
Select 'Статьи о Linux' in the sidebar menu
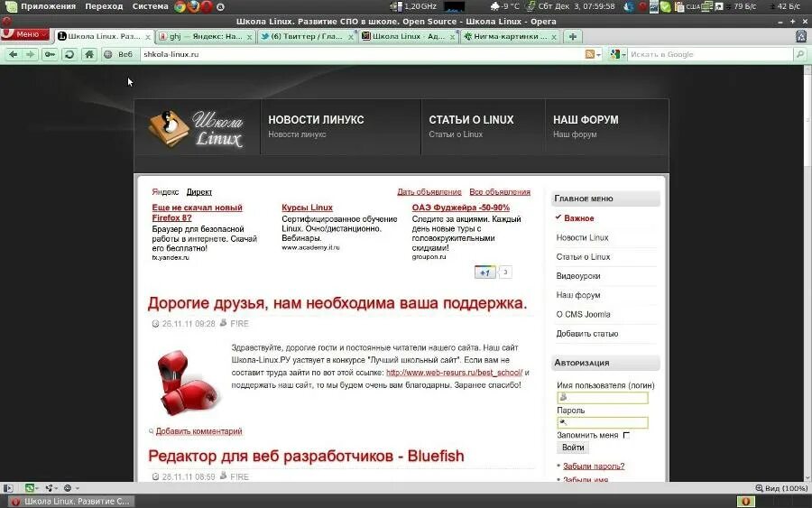click(x=583, y=257)
